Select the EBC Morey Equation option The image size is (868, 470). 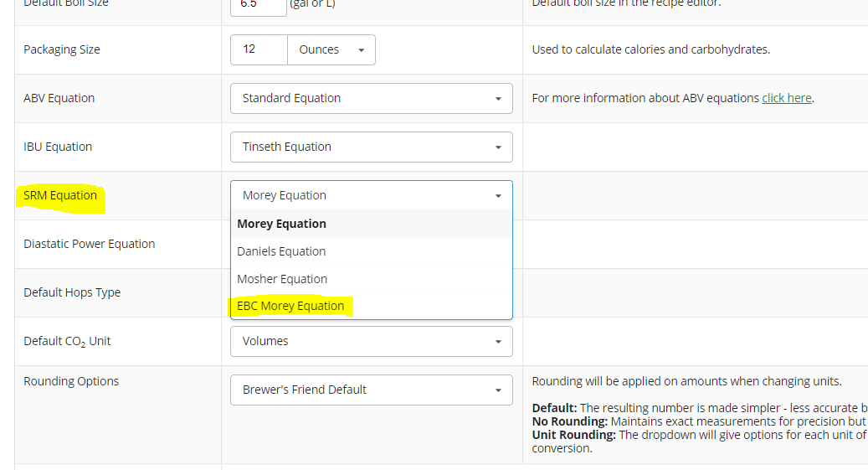[x=290, y=306]
